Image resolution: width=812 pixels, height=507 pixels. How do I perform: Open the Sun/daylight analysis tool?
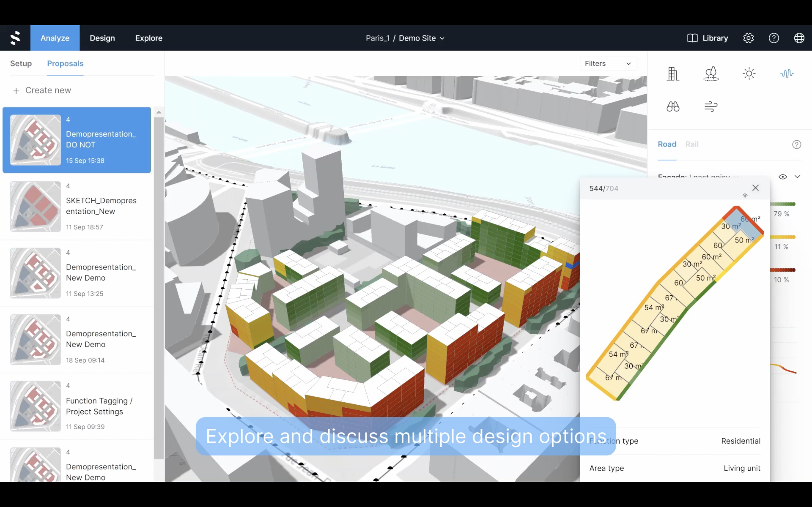pos(749,73)
